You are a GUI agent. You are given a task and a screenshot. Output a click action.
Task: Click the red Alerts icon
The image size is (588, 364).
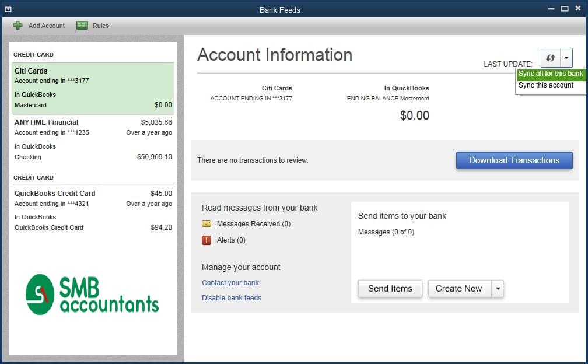[206, 240]
